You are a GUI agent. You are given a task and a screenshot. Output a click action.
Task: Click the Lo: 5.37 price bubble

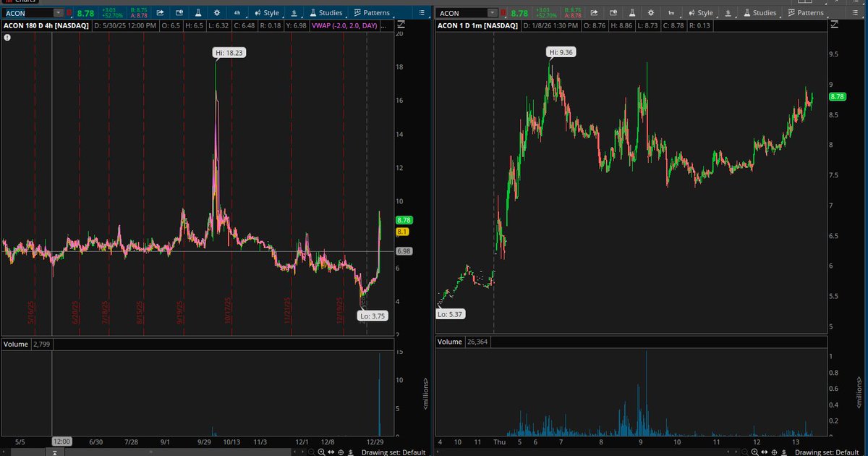point(449,314)
